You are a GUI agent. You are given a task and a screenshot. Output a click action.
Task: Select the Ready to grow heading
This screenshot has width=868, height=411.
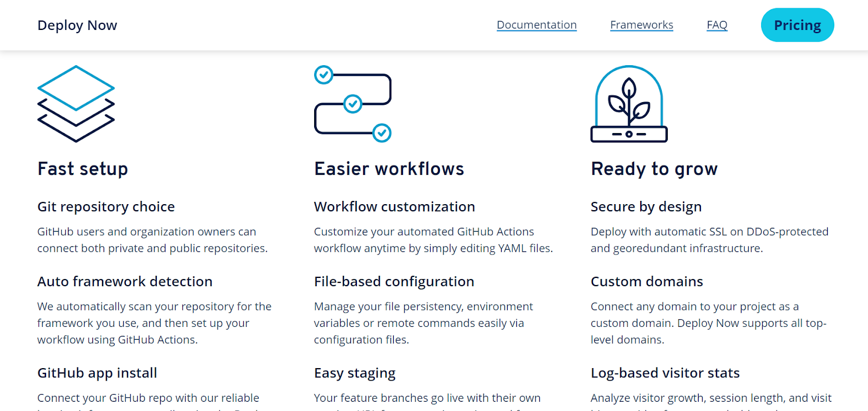point(654,169)
